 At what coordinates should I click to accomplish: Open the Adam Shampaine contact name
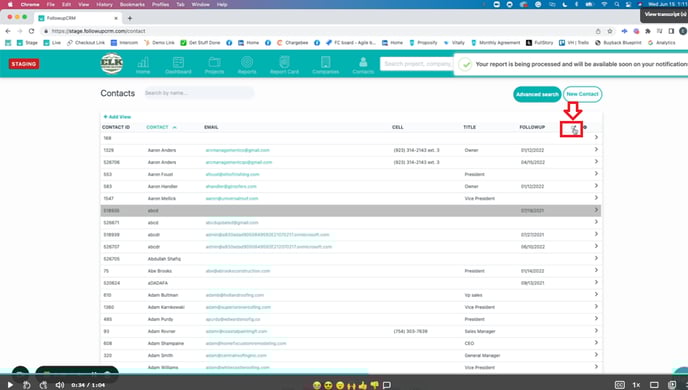pos(166,343)
